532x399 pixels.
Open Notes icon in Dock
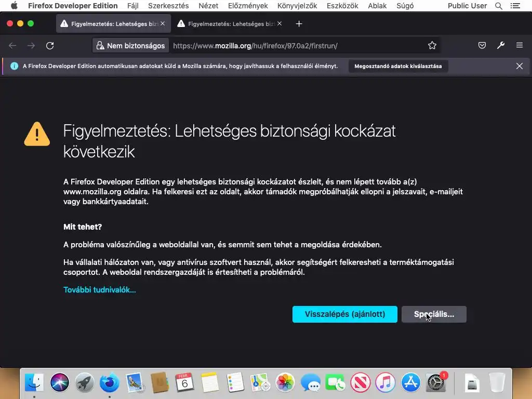pyautogui.click(x=210, y=382)
